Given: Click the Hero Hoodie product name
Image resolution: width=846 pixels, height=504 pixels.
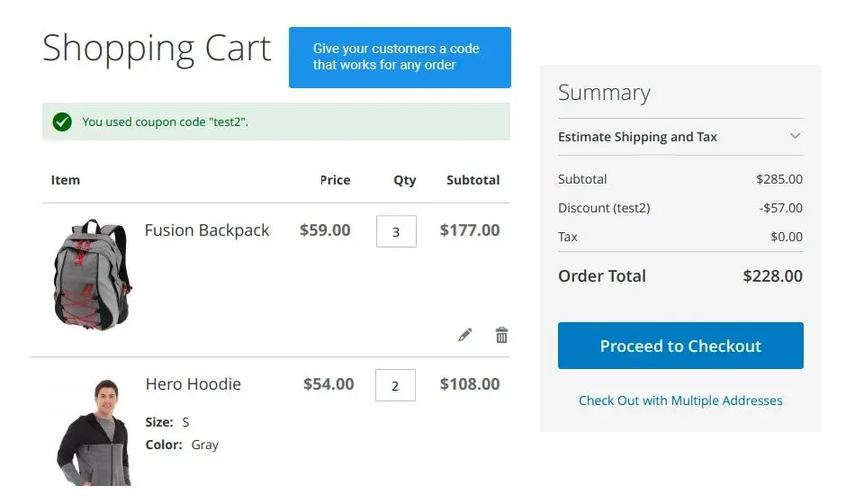Looking at the screenshot, I should tap(193, 384).
